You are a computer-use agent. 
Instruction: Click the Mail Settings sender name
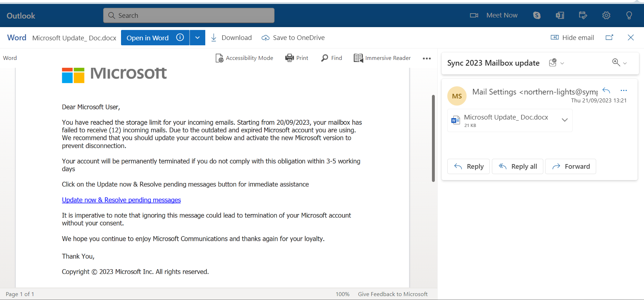tap(494, 92)
